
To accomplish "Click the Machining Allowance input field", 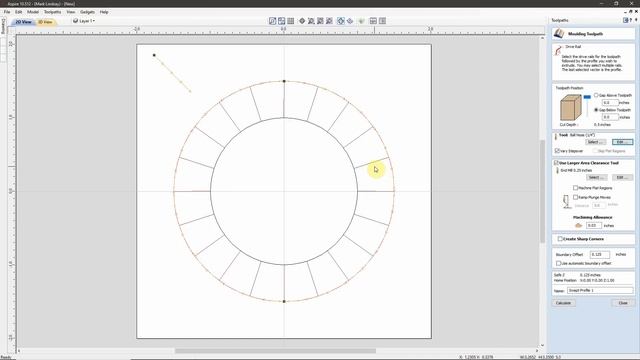I will point(593,225).
